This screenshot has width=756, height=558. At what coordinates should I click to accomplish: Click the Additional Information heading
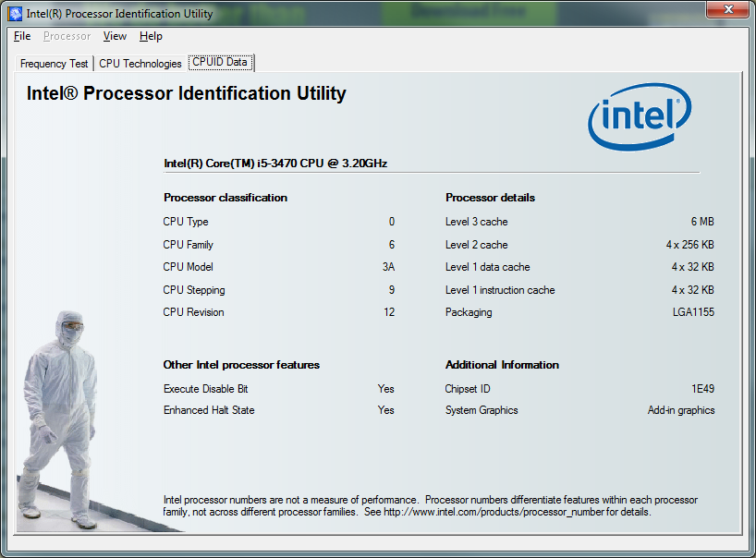(x=502, y=365)
